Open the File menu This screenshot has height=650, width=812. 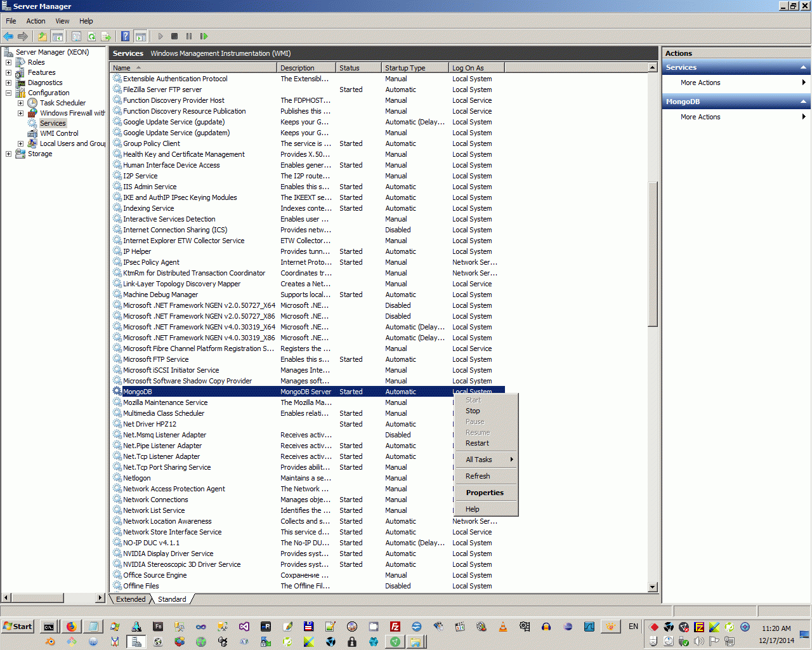coord(11,21)
